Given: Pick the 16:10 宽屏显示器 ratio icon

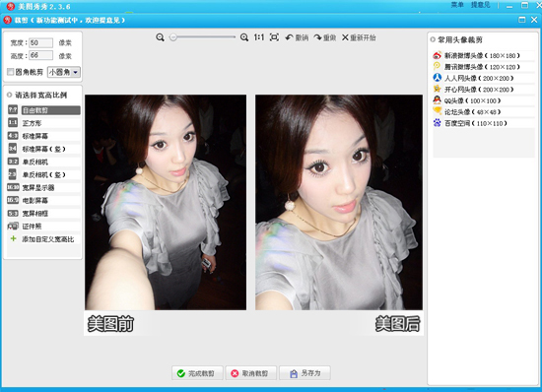Looking at the screenshot, I should click(x=13, y=187).
